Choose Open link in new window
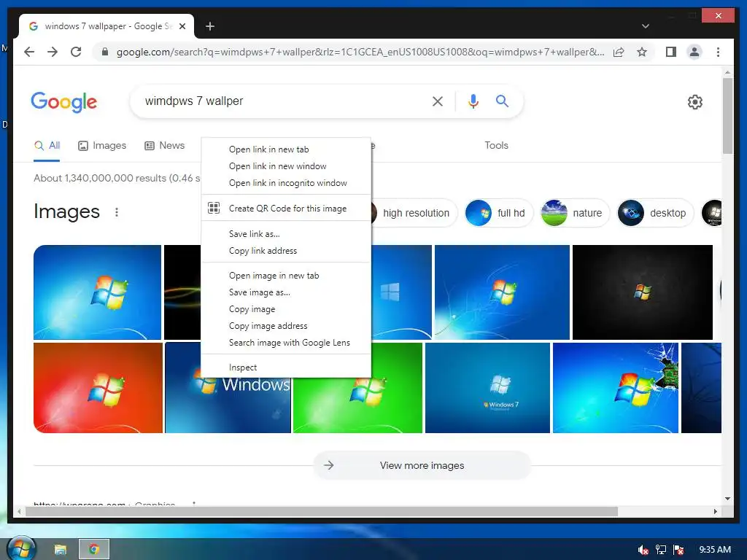747x560 pixels. [286, 166]
